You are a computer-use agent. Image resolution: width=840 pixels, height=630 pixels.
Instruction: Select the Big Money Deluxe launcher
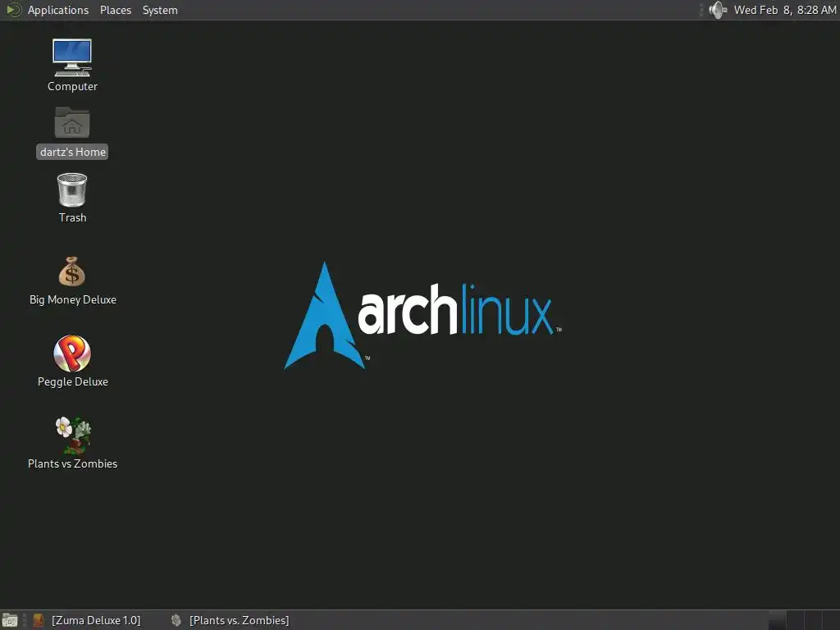(72, 271)
